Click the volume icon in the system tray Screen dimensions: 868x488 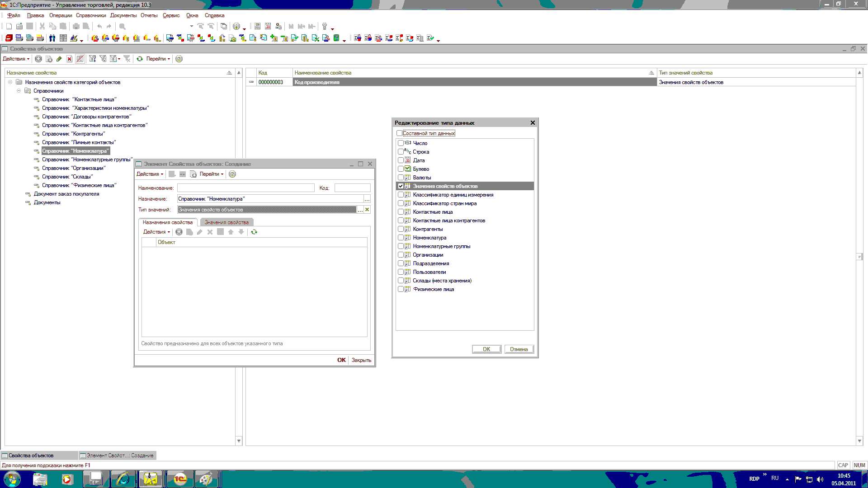point(820,479)
